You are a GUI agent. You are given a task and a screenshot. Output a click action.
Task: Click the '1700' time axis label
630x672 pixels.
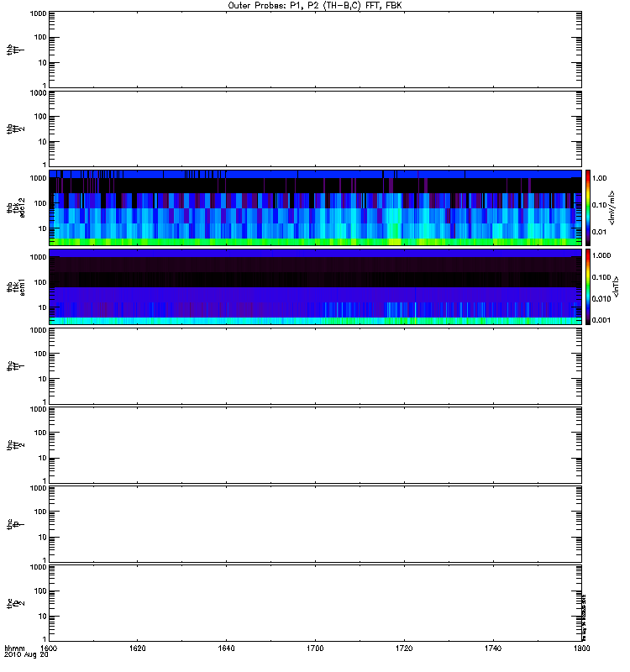click(x=315, y=648)
